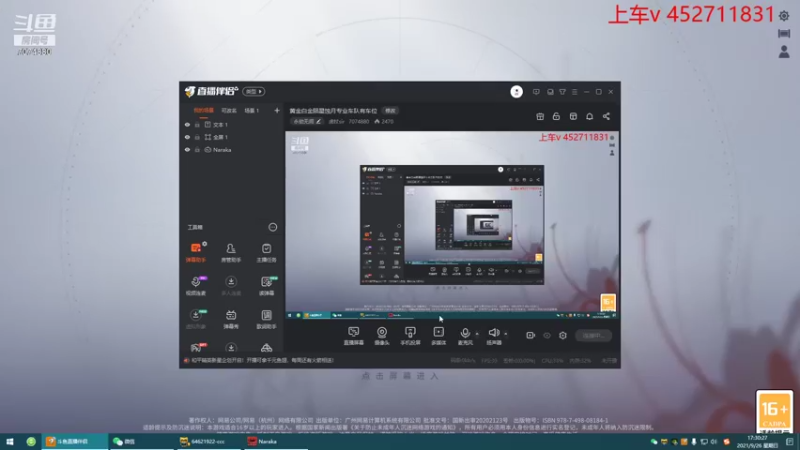Image resolution: width=800 pixels, height=450 pixels.
Task: Select the 文本1 source row
Action: 231,124
